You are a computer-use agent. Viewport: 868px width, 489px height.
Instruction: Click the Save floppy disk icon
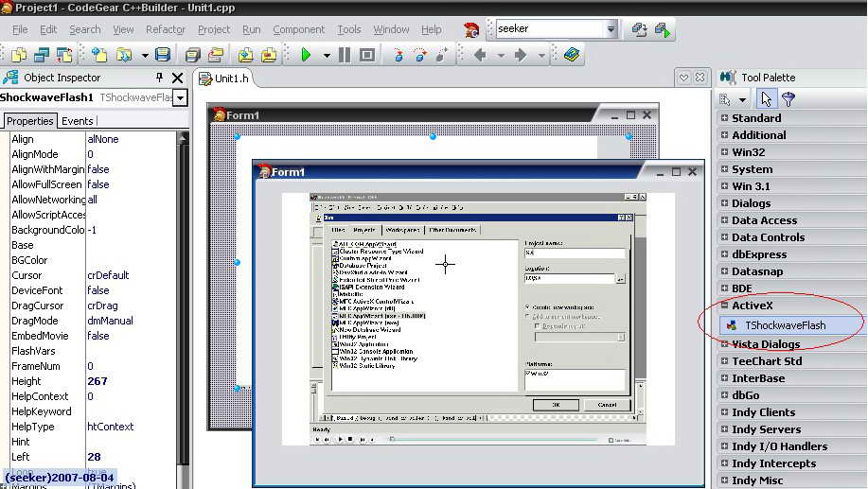(x=162, y=55)
